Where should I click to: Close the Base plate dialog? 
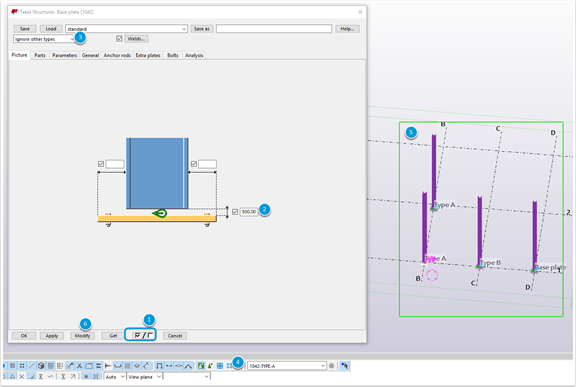360,12
